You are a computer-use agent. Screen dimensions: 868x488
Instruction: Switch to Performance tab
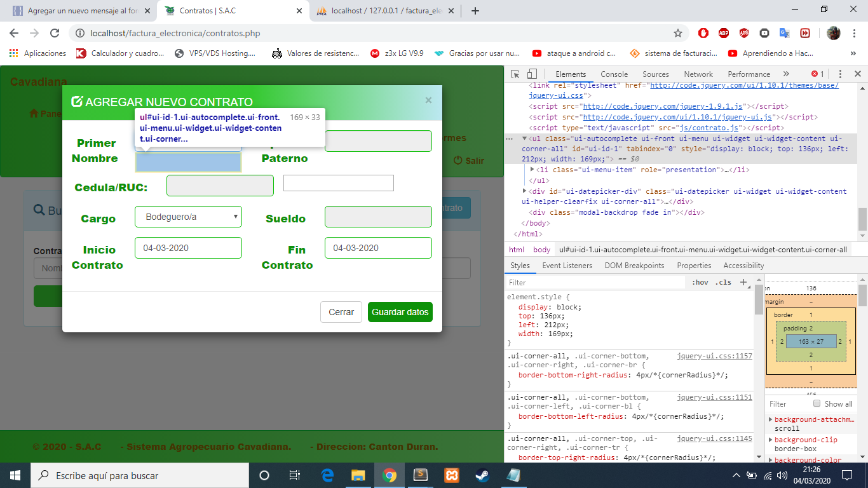click(749, 74)
